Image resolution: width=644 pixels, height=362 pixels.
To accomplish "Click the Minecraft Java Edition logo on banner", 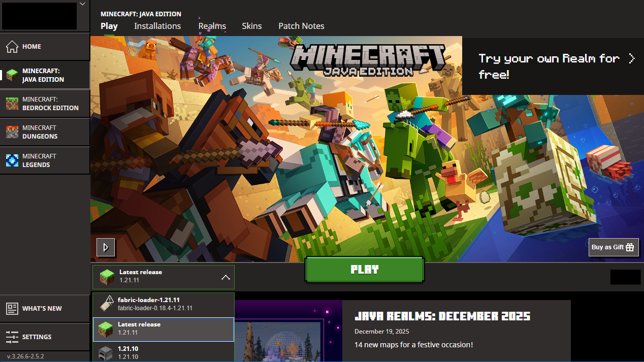I will coord(369,59).
